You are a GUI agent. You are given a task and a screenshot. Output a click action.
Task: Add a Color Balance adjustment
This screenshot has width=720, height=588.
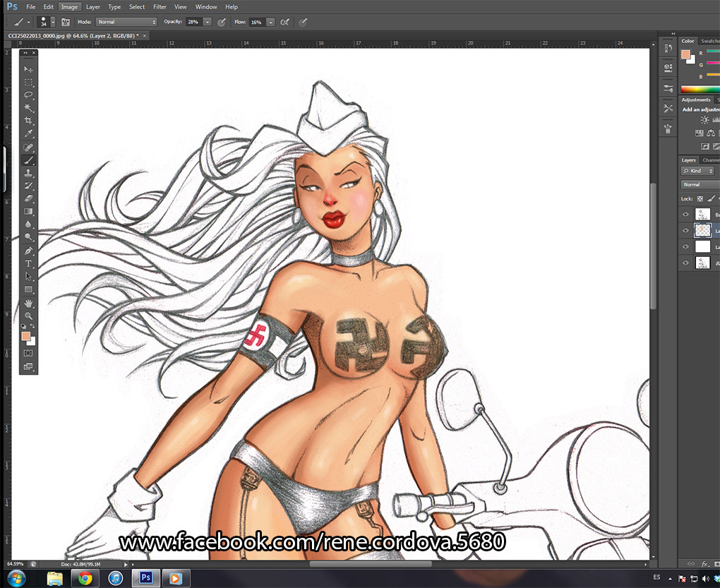[x=711, y=133]
